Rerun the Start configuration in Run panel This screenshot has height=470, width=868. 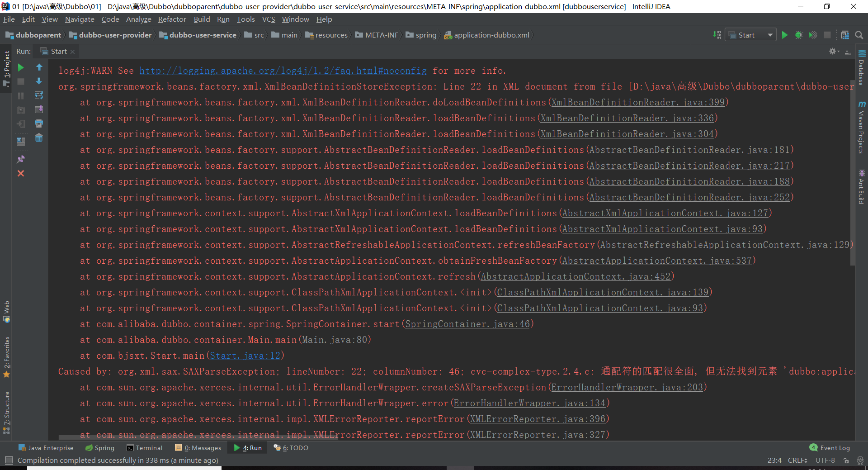(x=21, y=67)
